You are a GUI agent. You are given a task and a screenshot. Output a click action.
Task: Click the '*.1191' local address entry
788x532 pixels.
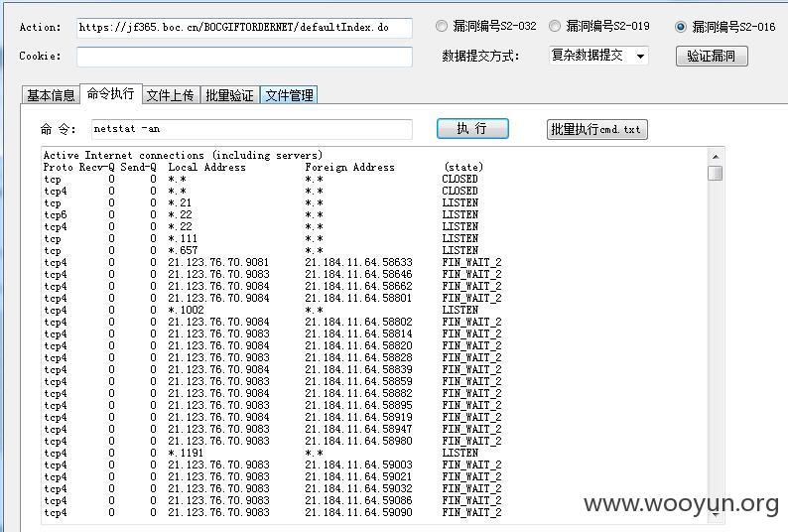tap(186, 453)
